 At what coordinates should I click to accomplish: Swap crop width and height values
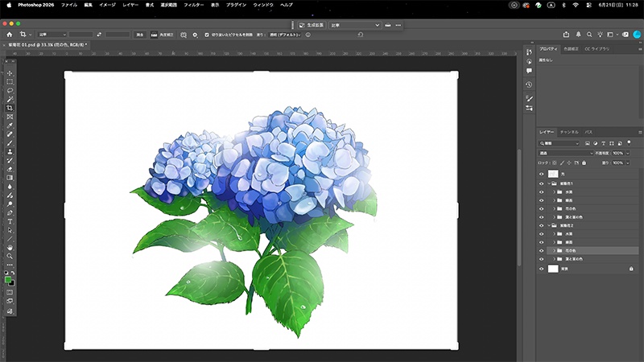click(x=99, y=35)
